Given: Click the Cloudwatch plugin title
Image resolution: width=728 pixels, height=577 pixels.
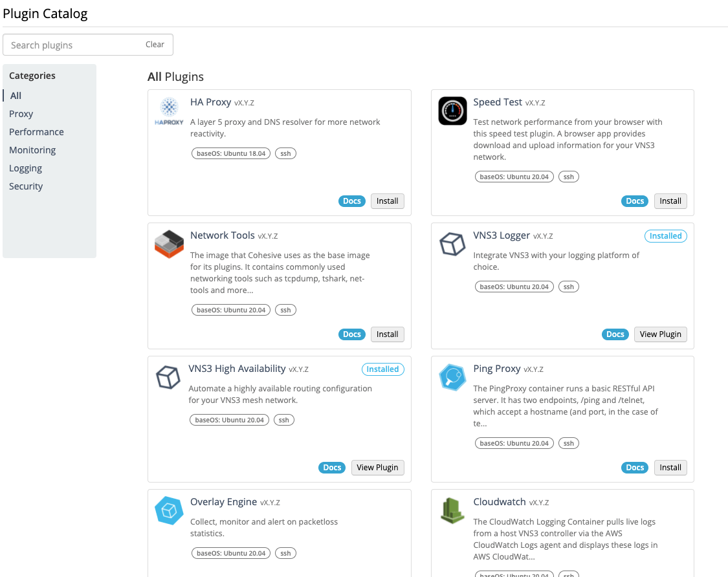Looking at the screenshot, I should pos(500,502).
